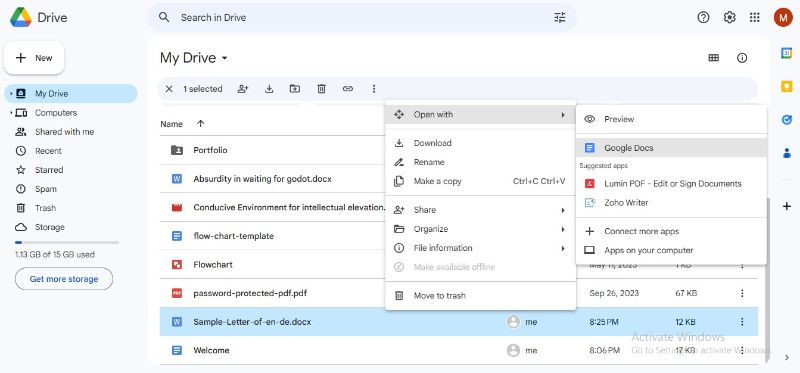Choose Preview in Open with submenu
Screen dimensions: 800x373
pos(671,119)
